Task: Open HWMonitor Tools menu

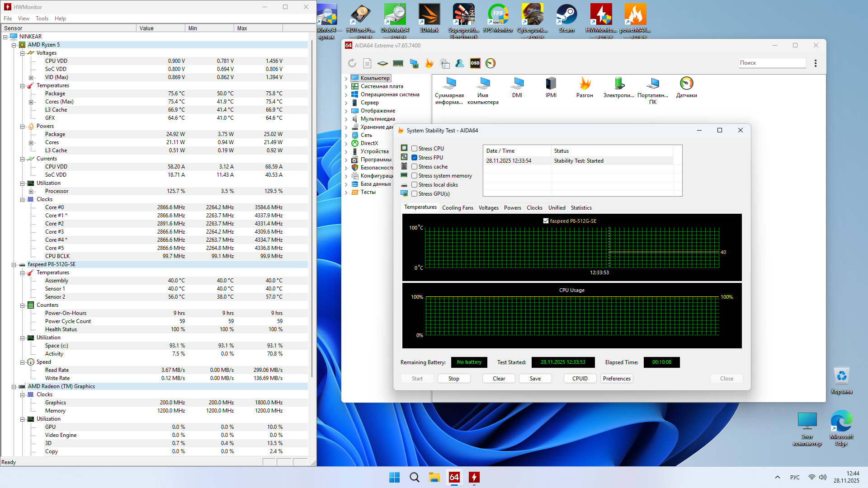Action: [x=42, y=19]
